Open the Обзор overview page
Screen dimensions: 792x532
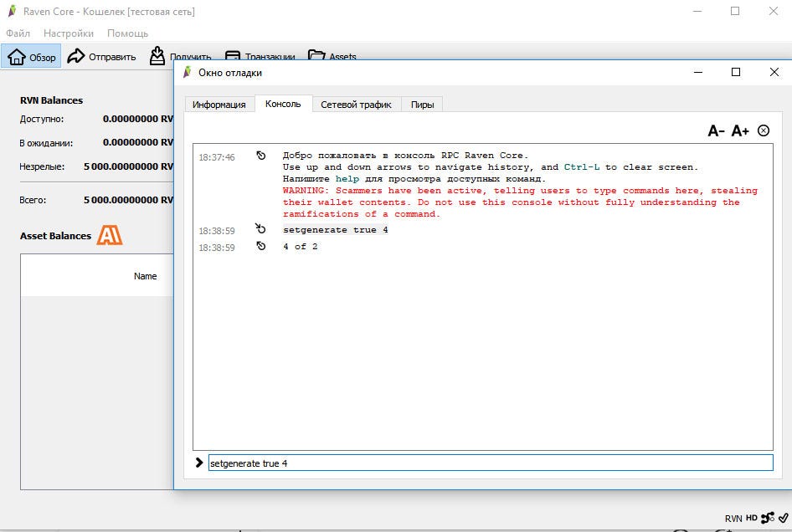tap(31, 57)
